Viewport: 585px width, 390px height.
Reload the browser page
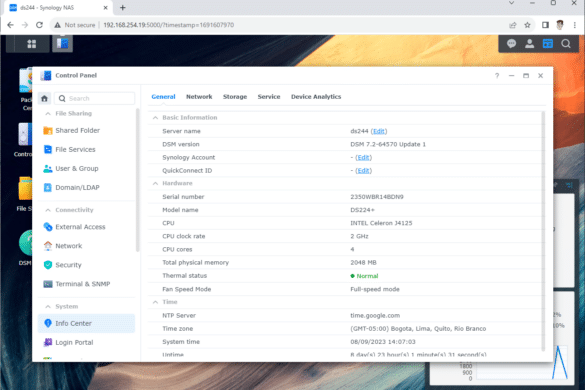pos(39,25)
